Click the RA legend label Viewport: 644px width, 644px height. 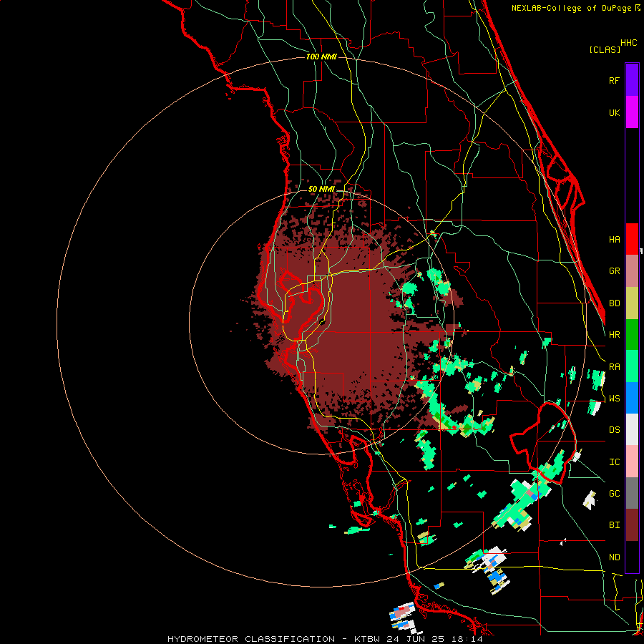(614, 367)
